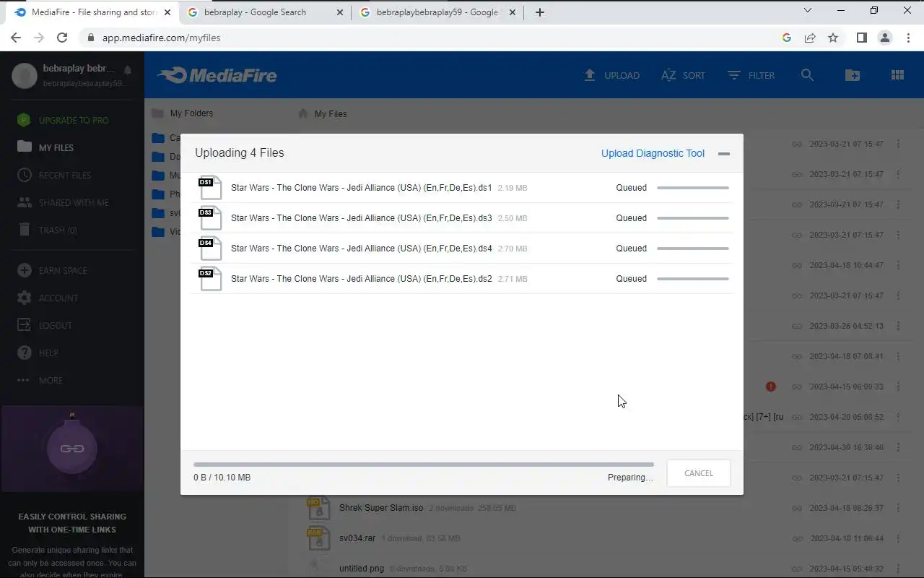Viewport: 924px width, 578px height.
Task: Click the DS1 file icon in the upload list
Action: click(209, 188)
